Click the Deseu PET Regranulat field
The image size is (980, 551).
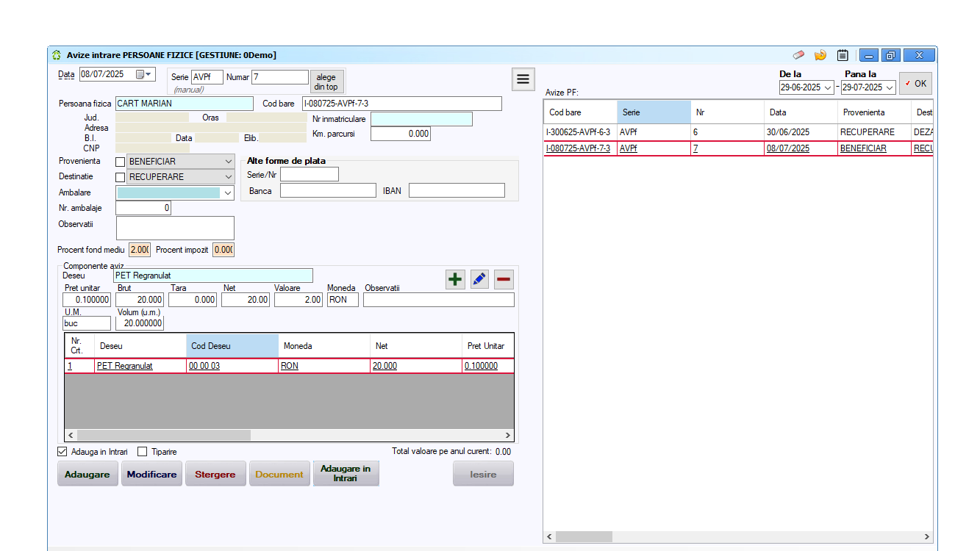coord(212,275)
